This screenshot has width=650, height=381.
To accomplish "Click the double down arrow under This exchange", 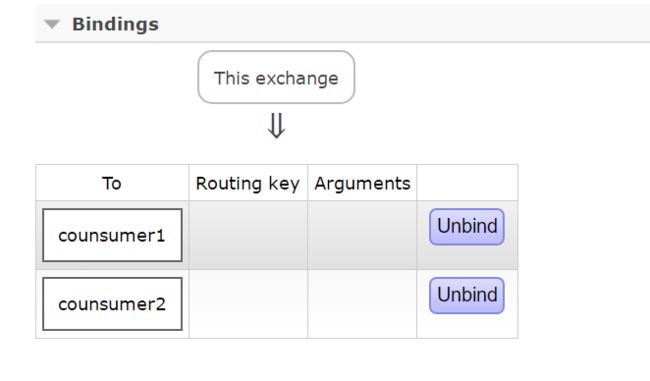I will tap(276, 126).
